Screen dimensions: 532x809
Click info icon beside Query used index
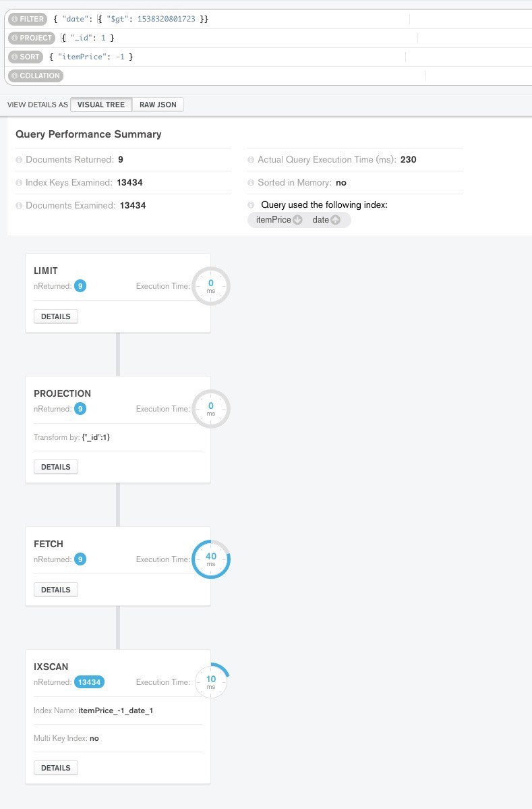tap(251, 205)
